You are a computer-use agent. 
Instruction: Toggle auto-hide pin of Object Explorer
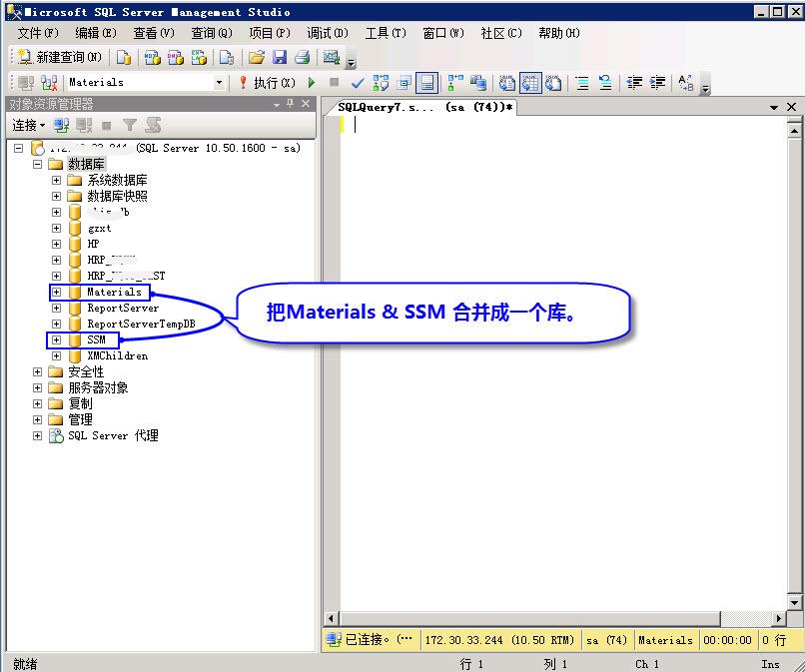[x=291, y=104]
